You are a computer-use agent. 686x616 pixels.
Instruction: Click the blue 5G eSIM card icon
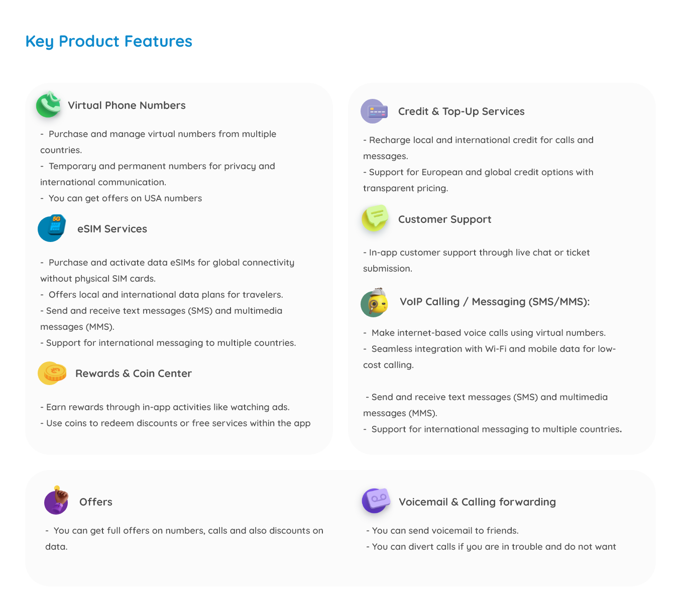(52, 228)
